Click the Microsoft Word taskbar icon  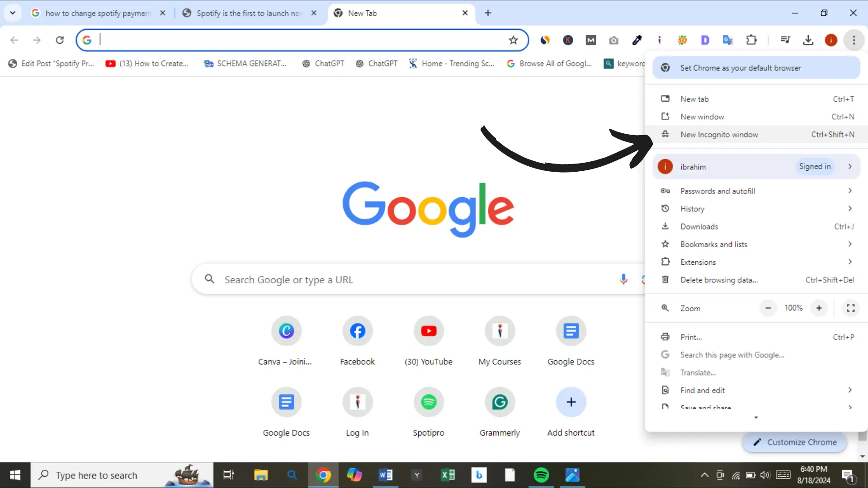[387, 475]
